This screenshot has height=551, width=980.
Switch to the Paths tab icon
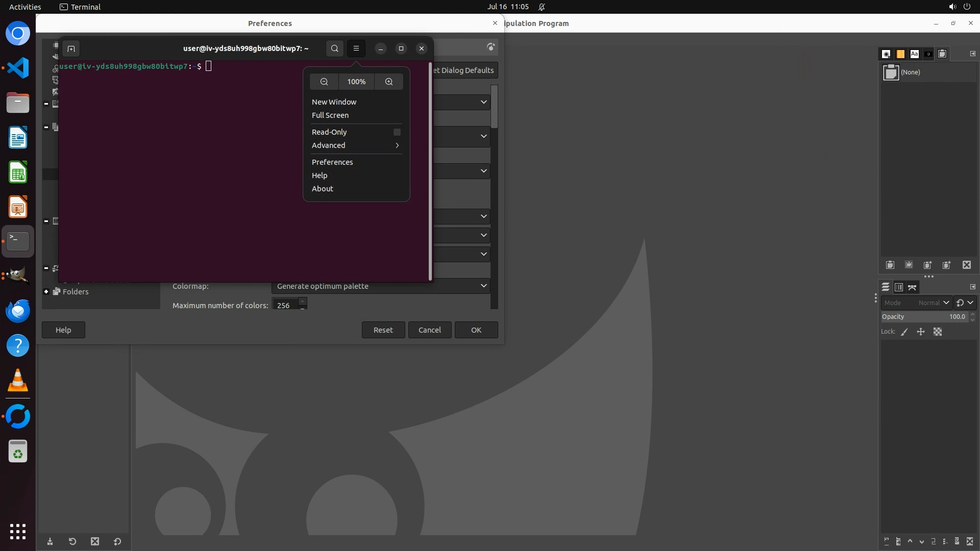(913, 287)
